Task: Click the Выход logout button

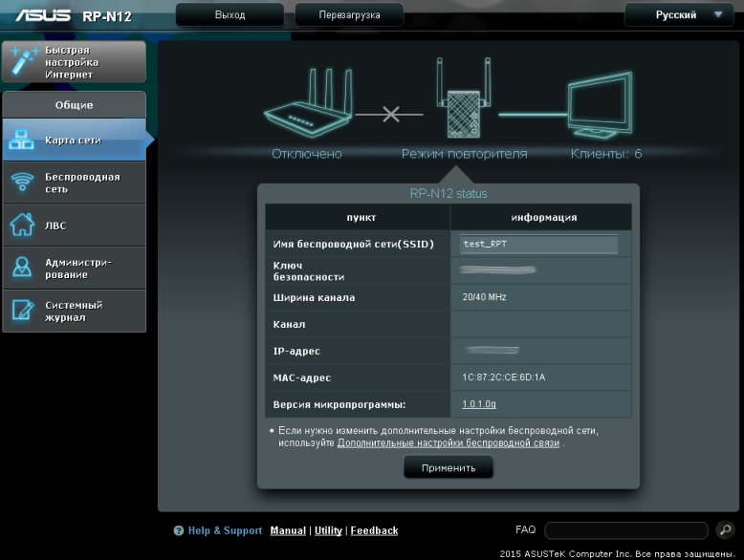Action: 230,14
